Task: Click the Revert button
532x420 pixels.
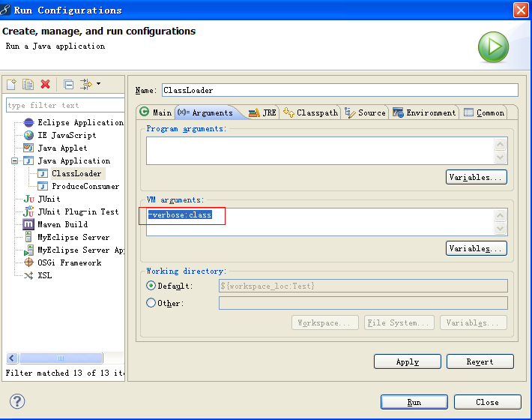Action: (480, 361)
